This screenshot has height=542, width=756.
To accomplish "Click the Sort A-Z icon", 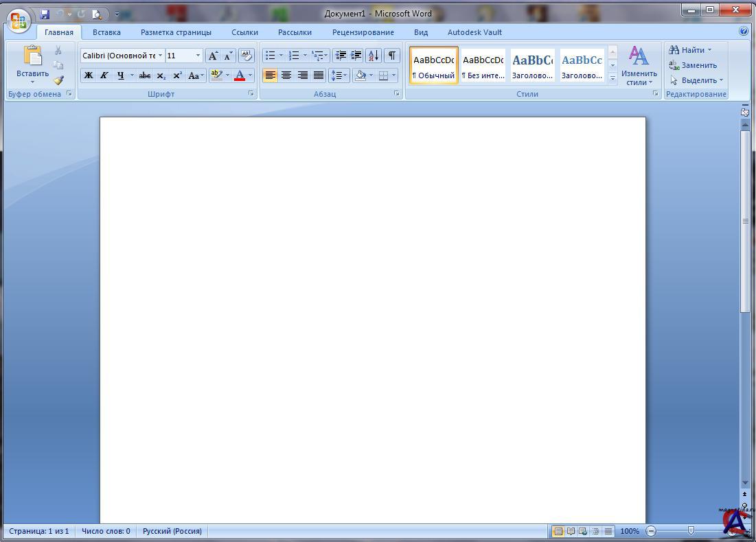I will pyautogui.click(x=373, y=56).
